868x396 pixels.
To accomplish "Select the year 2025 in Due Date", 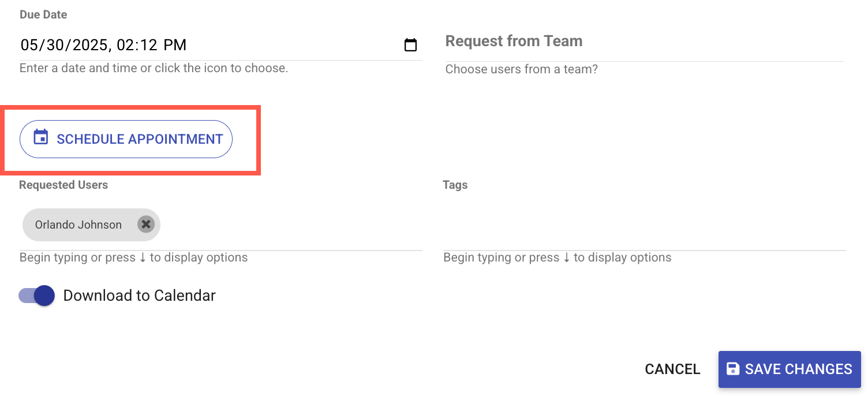I will point(88,45).
